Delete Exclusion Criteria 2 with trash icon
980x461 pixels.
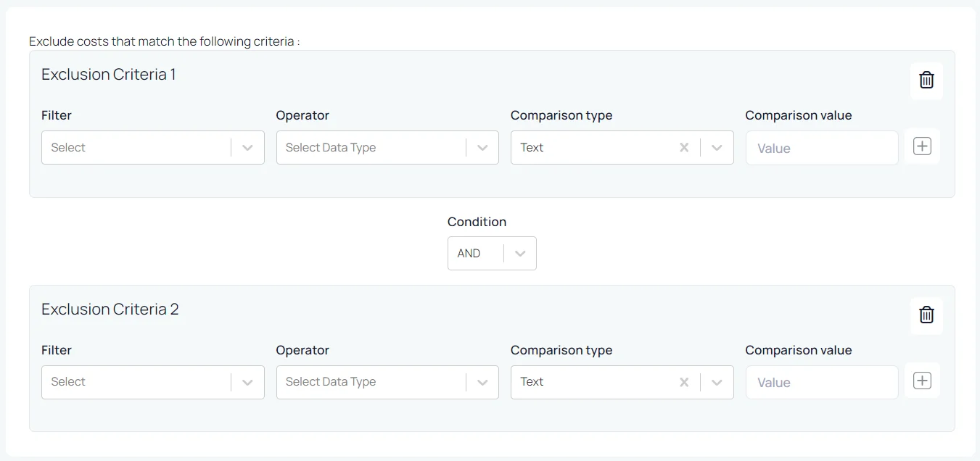tap(926, 315)
